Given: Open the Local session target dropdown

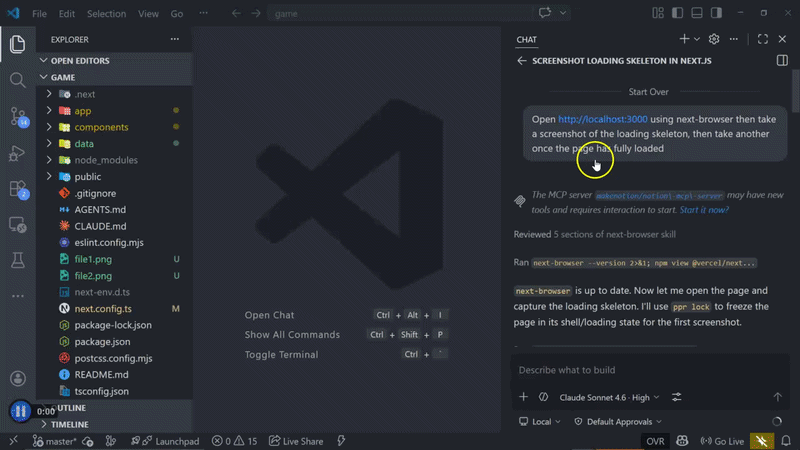Looking at the screenshot, I should (x=540, y=422).
